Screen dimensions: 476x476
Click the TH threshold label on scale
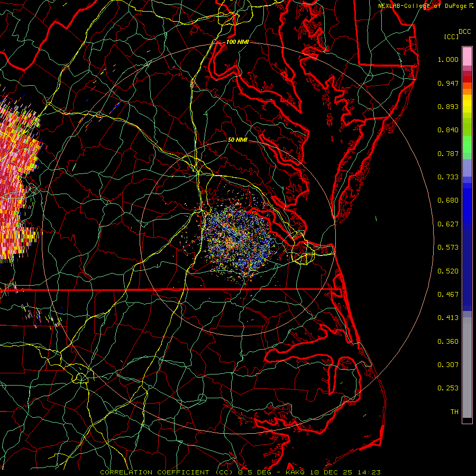click(454, 412)
